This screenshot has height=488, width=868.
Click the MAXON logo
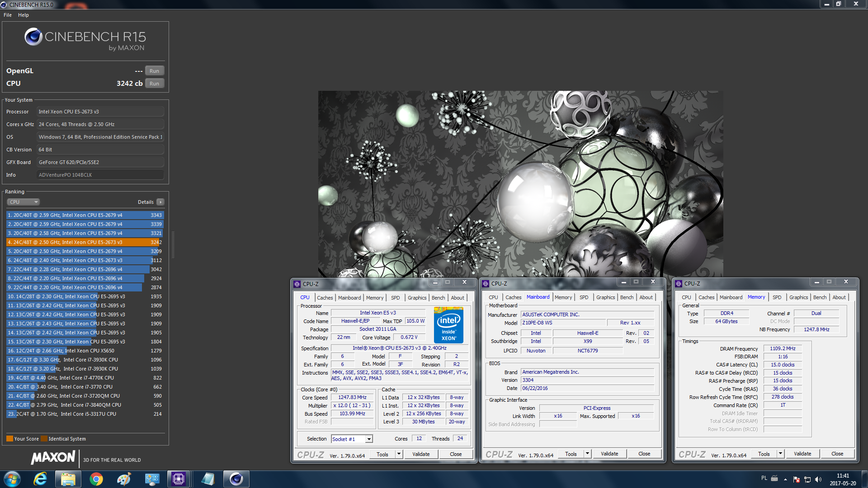coord(53,458)
